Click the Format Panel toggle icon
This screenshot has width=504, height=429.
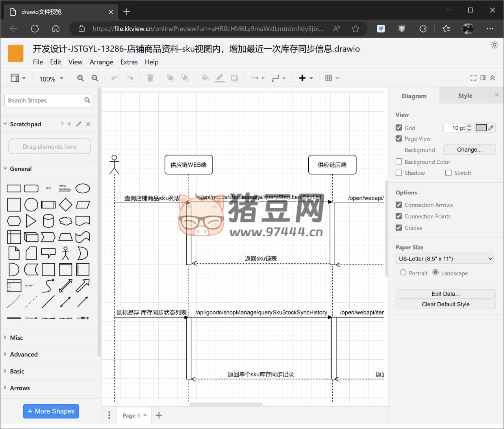[483, 78]
